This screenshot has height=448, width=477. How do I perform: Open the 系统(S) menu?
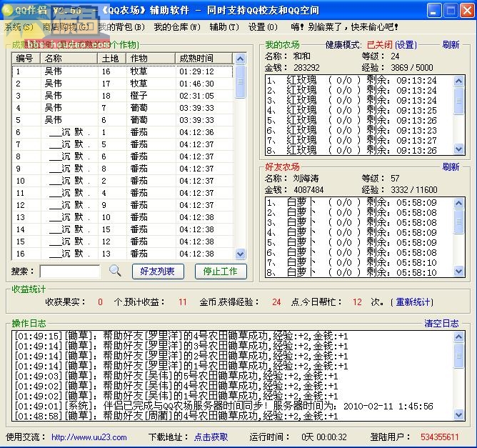[x=19, y=27]
